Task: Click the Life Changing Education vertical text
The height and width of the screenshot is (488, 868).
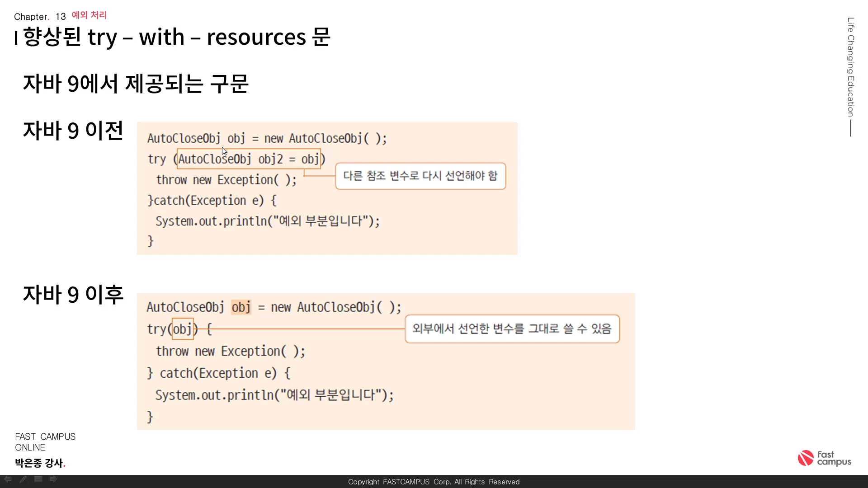Action: pos(850,67)
